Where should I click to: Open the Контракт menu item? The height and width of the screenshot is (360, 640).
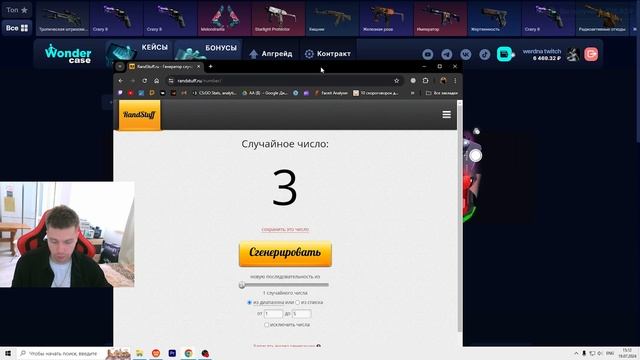pos(328,54)
